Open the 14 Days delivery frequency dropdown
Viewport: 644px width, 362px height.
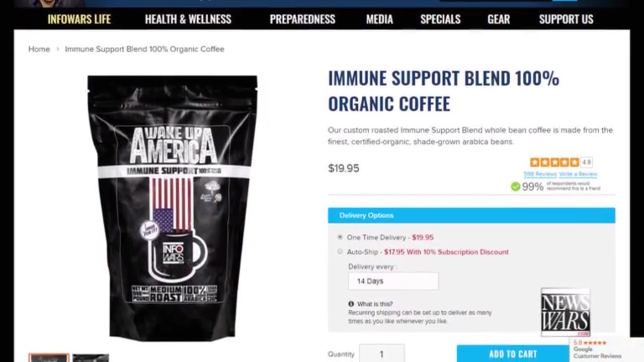coord(393,281)
